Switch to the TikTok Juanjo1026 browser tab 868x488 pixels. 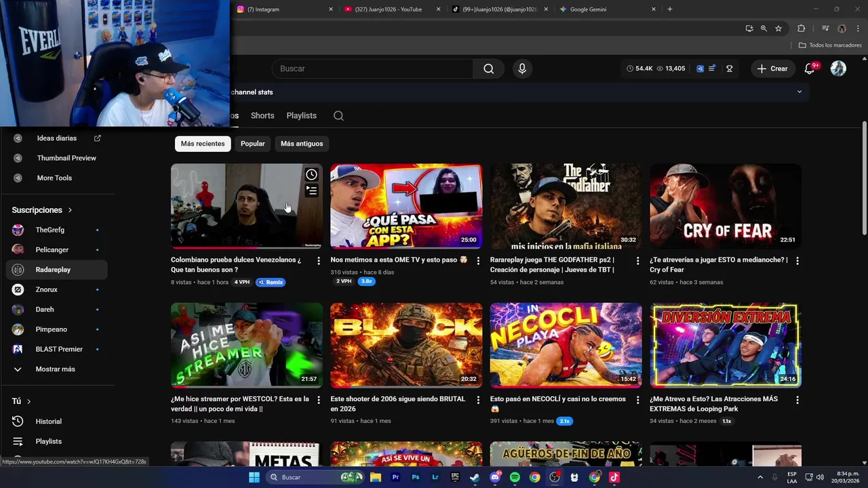[500, 9]
